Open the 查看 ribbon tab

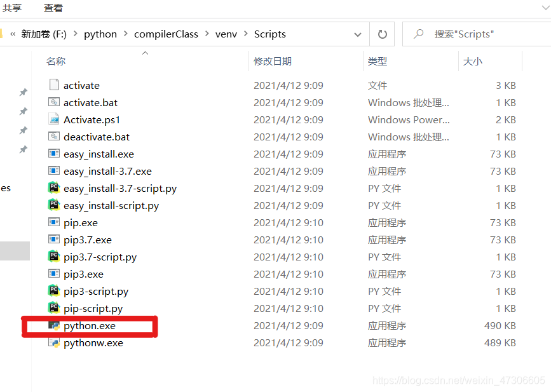(53, 8)
